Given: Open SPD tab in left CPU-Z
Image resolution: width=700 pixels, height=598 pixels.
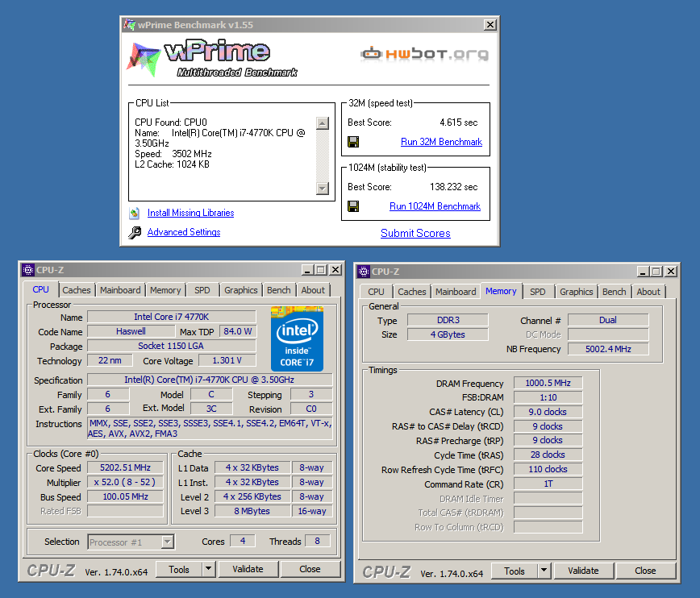Looking at the screenshot, I should coord(202,290).
